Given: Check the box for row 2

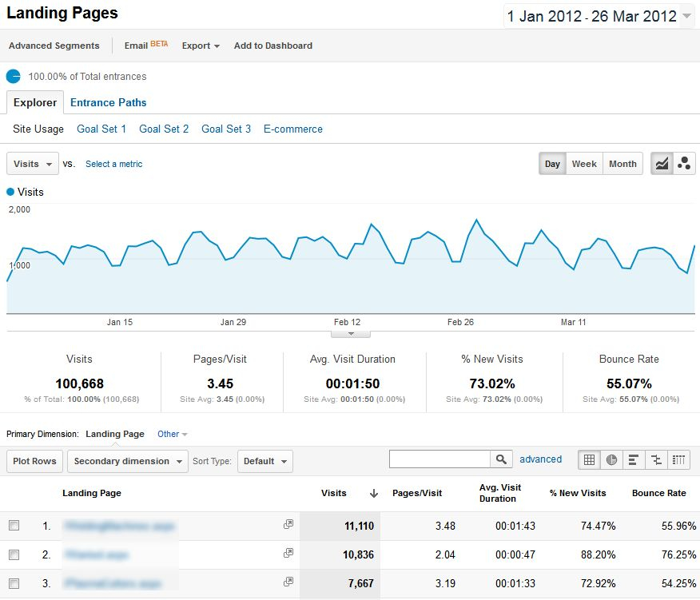Looking at the screenshot, I should coord(14,554).
